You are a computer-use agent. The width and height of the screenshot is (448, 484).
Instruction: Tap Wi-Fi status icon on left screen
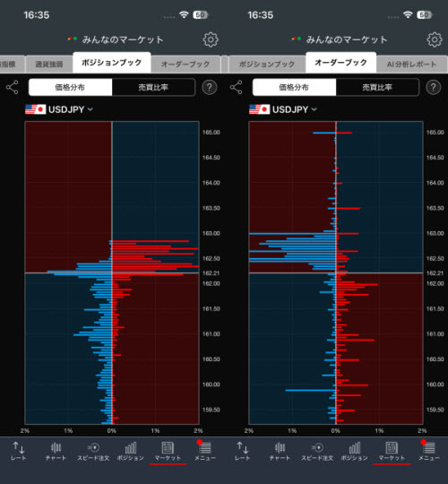click(x=185, y=14)
